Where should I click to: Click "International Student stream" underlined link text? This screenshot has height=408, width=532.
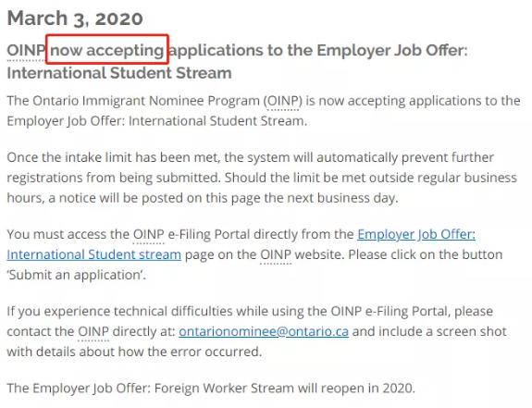94,254
